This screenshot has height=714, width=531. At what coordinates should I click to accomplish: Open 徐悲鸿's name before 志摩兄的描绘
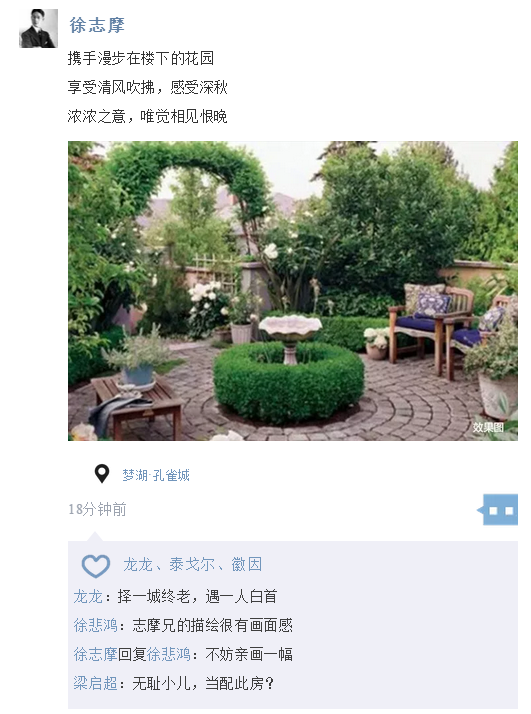pyautogui.click(x=96, y=625)
